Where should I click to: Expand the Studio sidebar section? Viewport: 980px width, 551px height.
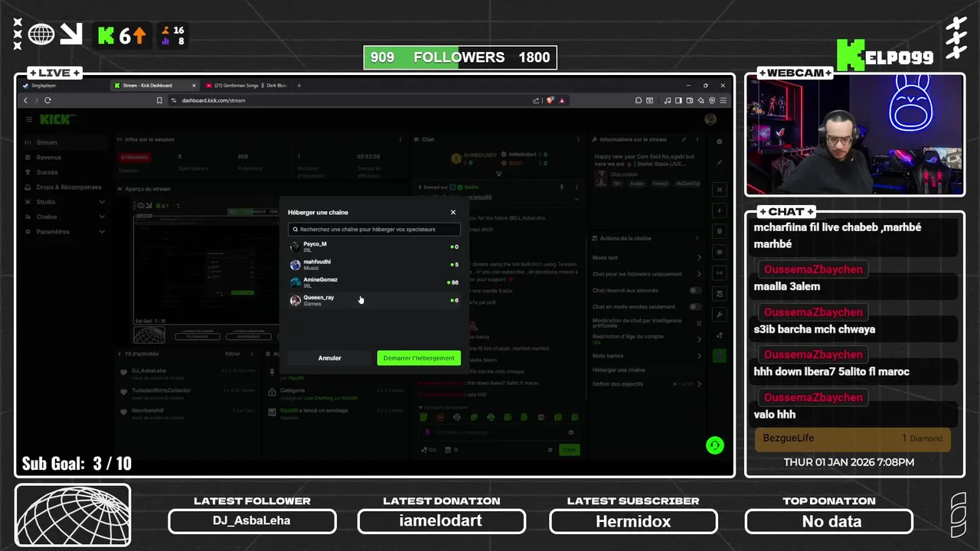point(65,202)
